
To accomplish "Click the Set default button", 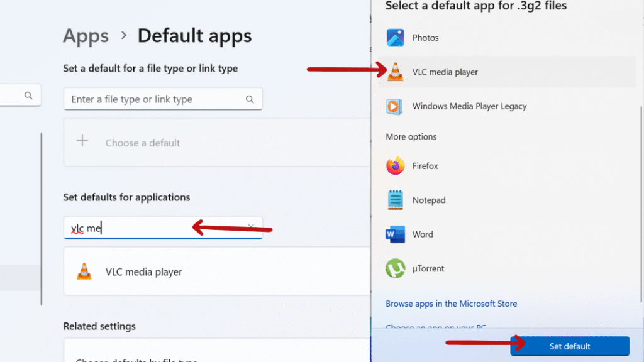I will pyautogui.click(x=570, y=346).
